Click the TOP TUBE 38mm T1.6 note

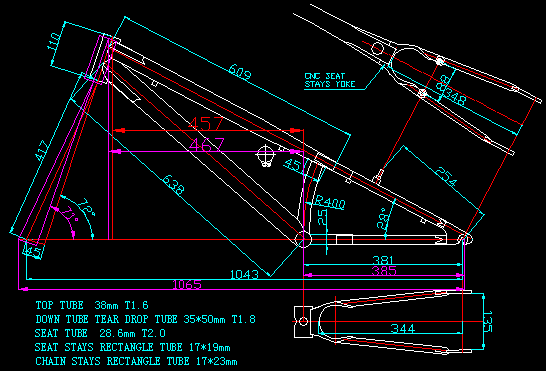pos(92,306)
